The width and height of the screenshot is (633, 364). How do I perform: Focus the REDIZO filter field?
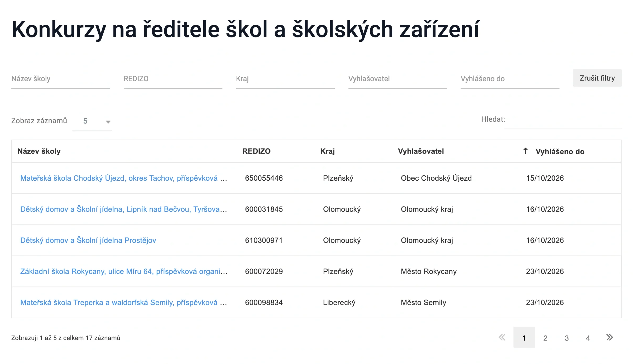pyautogui.click(x=173, y=79)
